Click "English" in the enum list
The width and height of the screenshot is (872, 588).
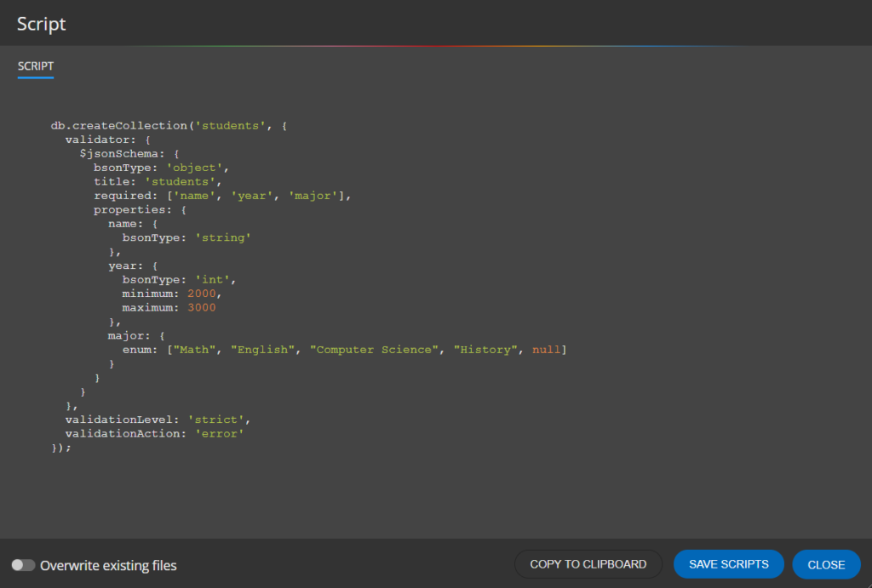pyautogui.click(x=262, y=350)
